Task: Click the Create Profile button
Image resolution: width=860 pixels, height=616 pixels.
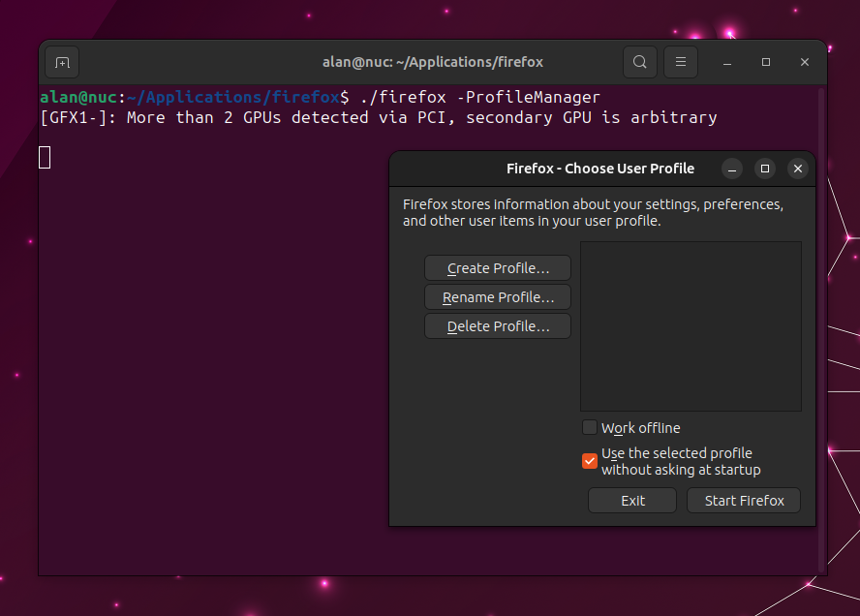Action: 497,267
